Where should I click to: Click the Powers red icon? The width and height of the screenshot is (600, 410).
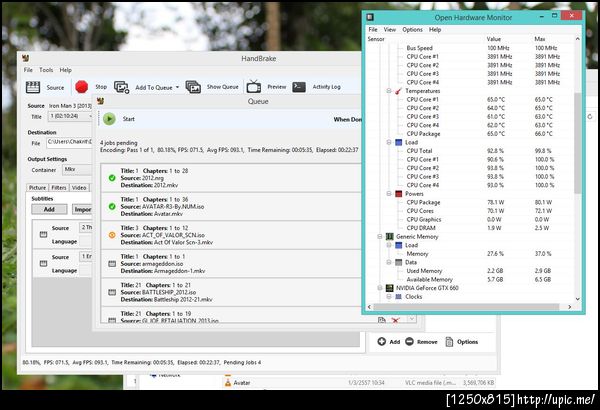[398, 194]
